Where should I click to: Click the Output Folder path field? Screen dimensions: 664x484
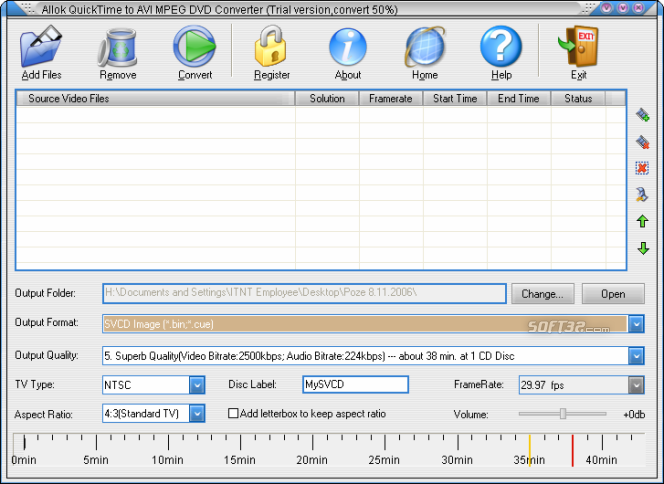click(304, 293)
